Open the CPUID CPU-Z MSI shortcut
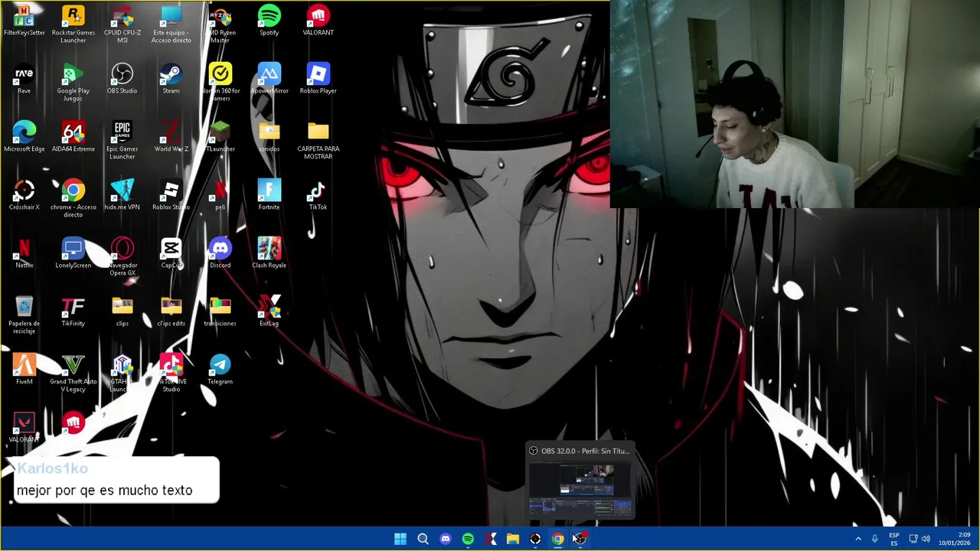This screenshot has height=551, width=980. pyautogui.click(x=122, y=24)
